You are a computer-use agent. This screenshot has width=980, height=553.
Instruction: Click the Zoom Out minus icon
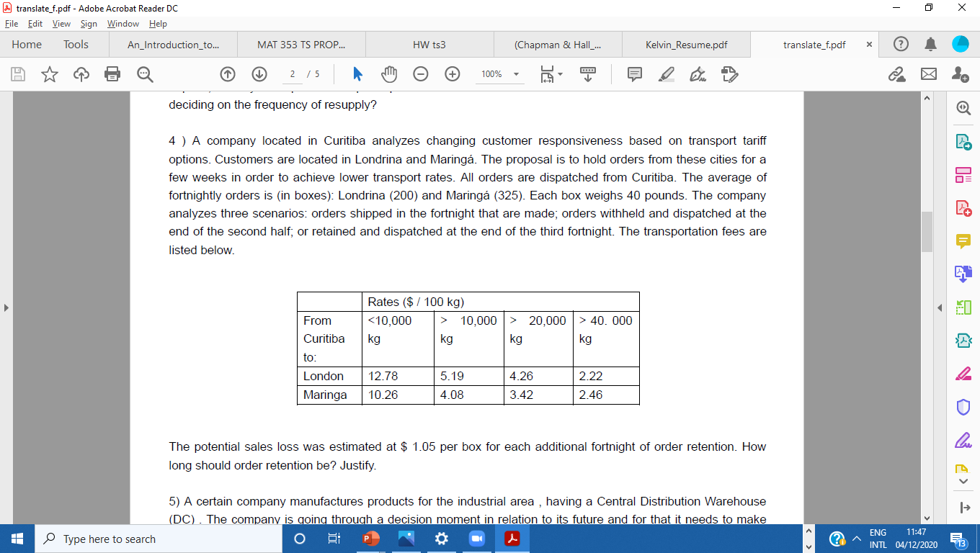click(x=421, y=74)
